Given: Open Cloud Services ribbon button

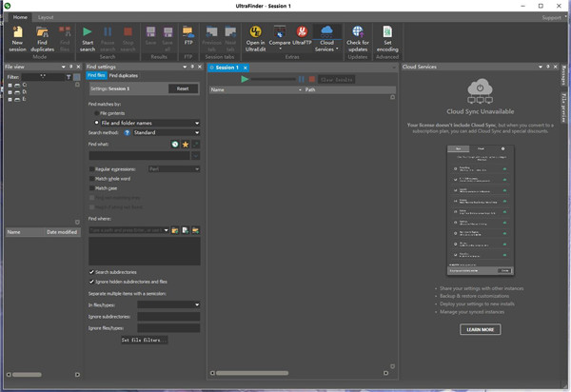Looking at the screenshot, I should click(x=326, y=39).
